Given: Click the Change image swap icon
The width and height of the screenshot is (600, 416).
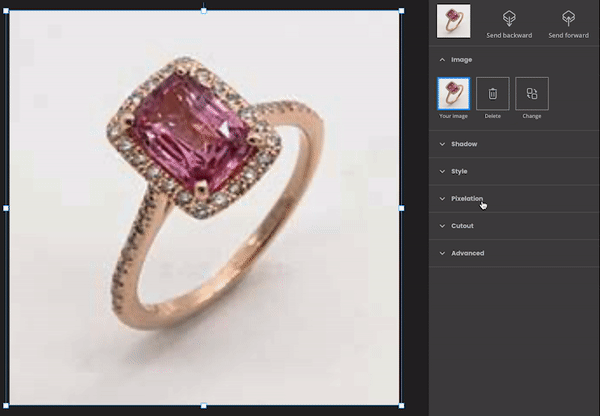Looking at the screenshot, I should pyautogui.click(x=531, y=94).
